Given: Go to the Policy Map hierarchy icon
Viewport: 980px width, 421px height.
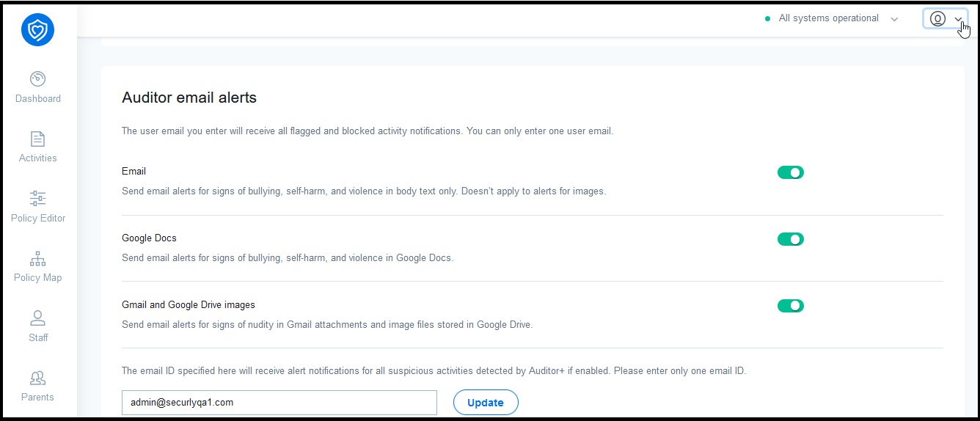Looking at the screenshot, I should pyautogui.click(x=38, y=258).
